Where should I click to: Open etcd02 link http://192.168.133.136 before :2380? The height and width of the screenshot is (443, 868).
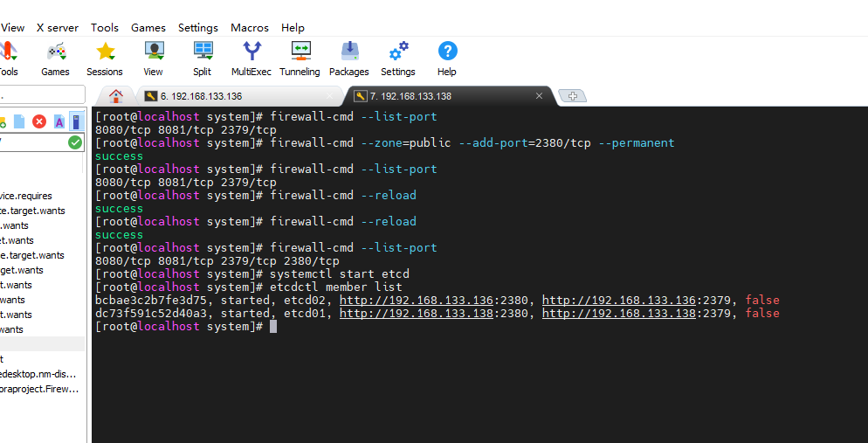pyautogui.click(x=417, y=300)
